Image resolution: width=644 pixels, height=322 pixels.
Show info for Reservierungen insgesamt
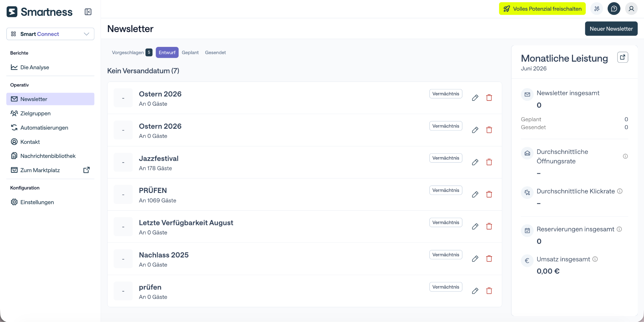[x=619, y=229]
